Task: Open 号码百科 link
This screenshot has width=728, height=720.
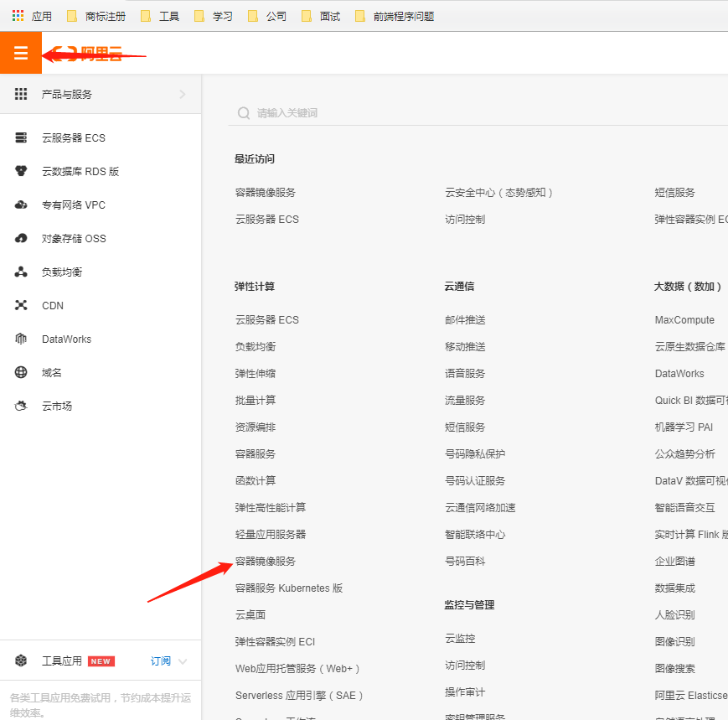Action: [x=465, y=561]
